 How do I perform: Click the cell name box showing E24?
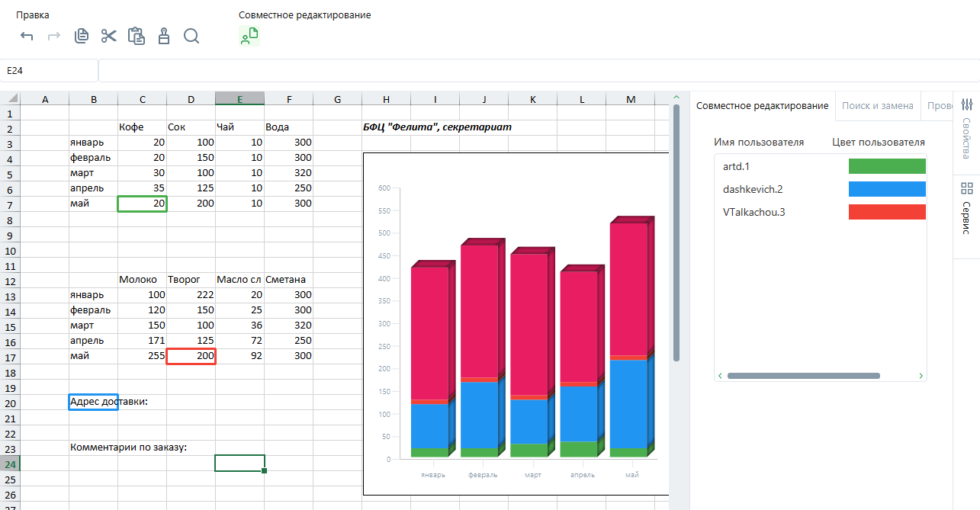pyautogui.click(x=49, y=70)
